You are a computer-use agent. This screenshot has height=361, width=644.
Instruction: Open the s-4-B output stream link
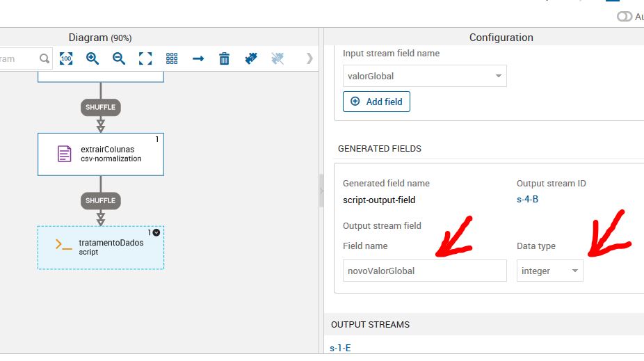coord(529,200)
